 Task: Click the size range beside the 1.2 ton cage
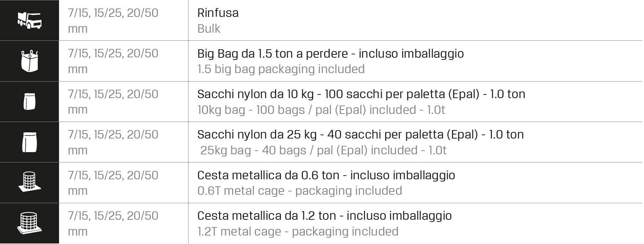click(113, 223)
